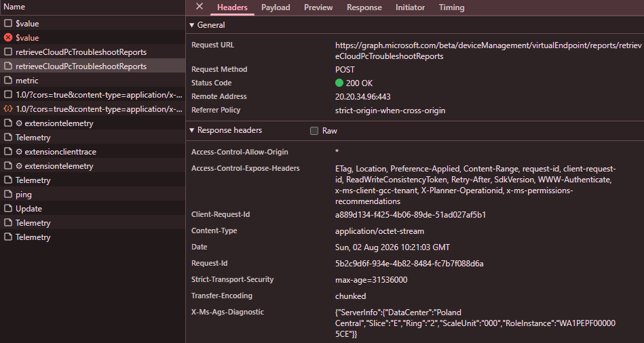Click the file icon beside extensionclienttrace

(x=7, y=152)
